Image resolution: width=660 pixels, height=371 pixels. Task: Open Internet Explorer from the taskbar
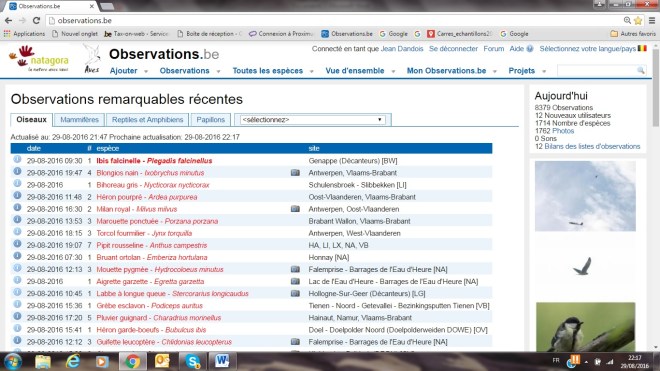[x=73, y=361]
